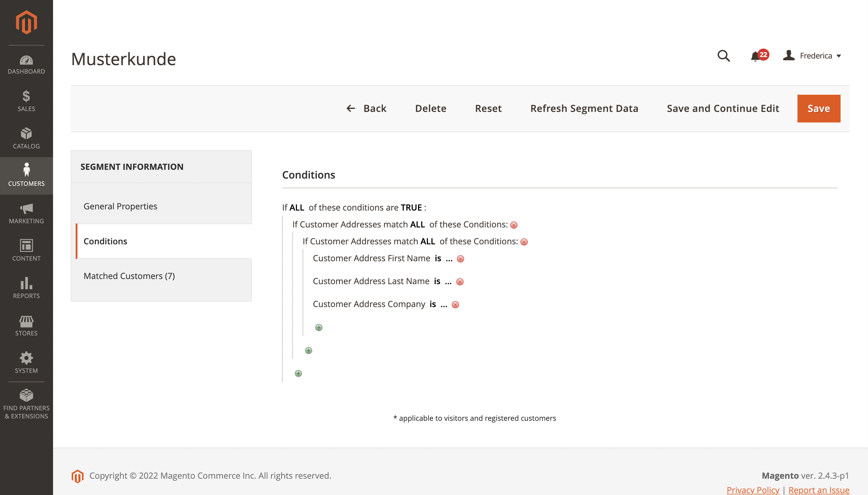This screenshot has height=495, width=868.
Task: Open the General Properties tab
Action: coord(161,206)
